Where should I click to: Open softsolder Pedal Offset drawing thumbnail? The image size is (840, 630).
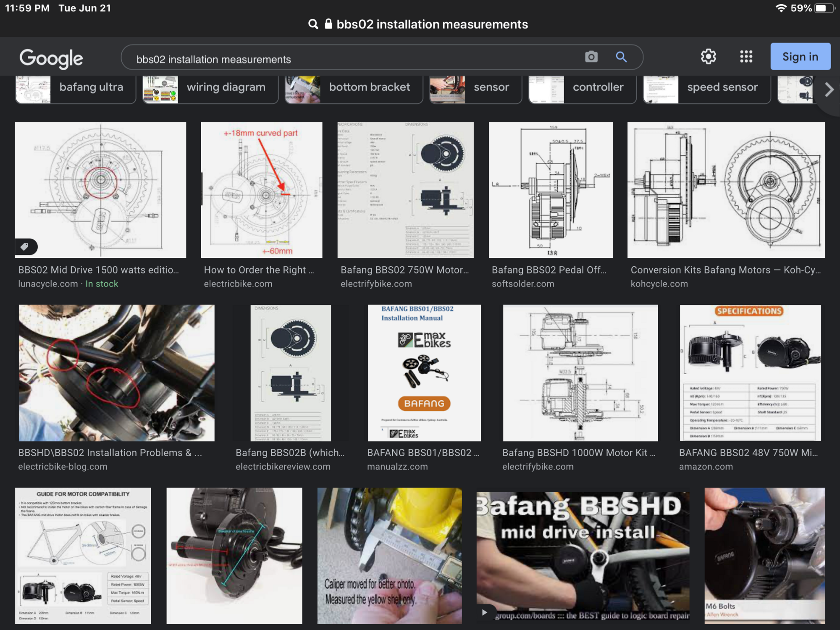pos(551,190)
